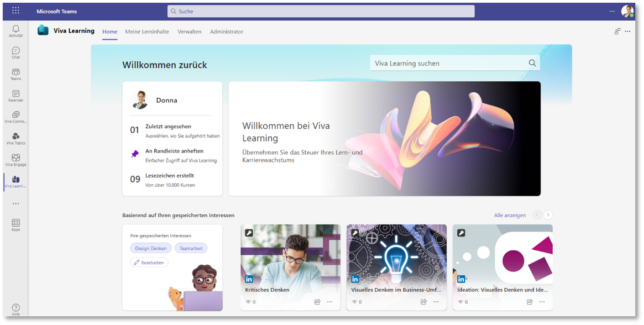Click the Willkommen bei Viva Learning banner

pos(385,139)
